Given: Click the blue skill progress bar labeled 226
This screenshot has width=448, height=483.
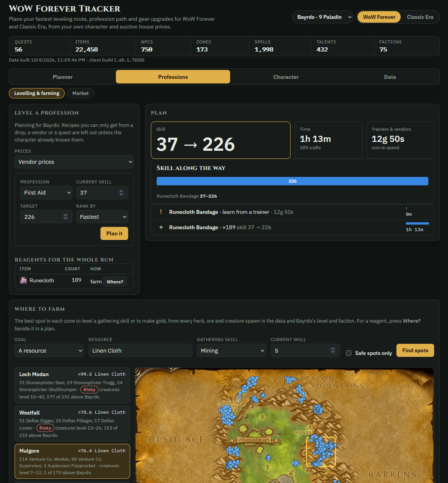Looking at the screenshot, I should pos(293,181).
